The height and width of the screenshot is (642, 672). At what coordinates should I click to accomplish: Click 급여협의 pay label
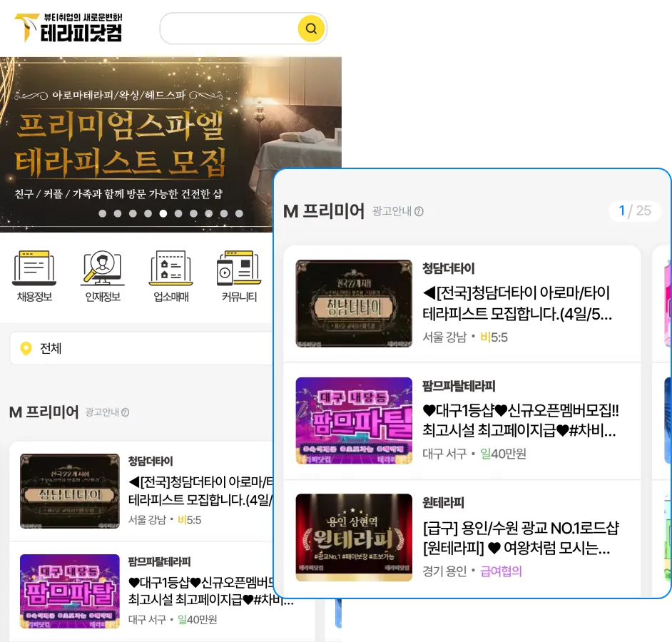click(501, 571)
